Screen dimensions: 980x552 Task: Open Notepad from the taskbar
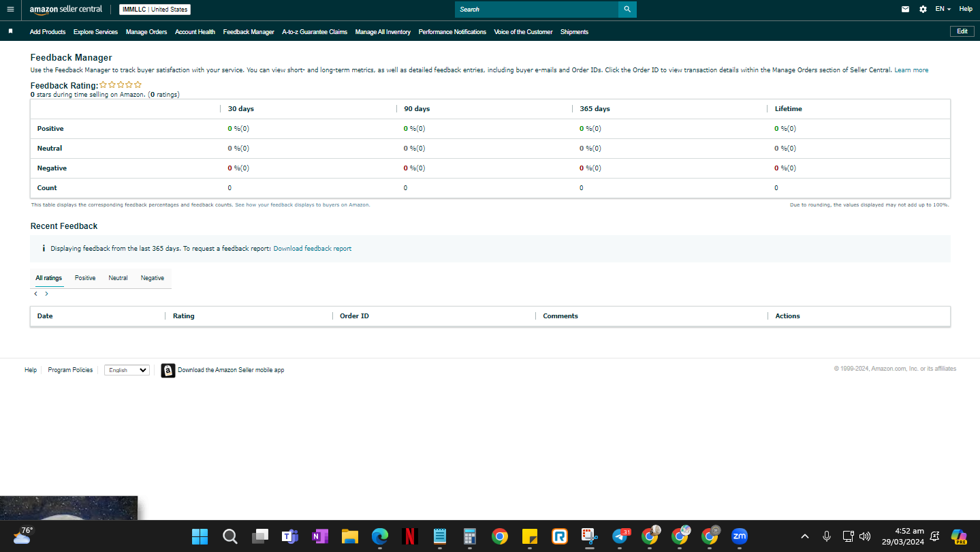point(440,536)
